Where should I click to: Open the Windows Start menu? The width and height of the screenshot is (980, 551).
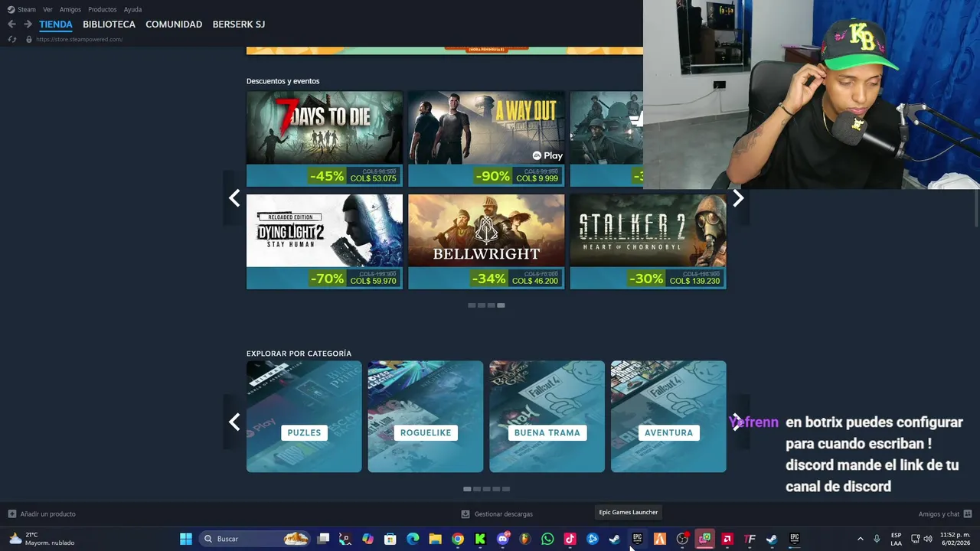pos(186,539)
